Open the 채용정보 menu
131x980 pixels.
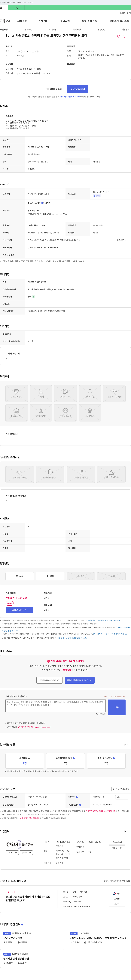point(22,21)
